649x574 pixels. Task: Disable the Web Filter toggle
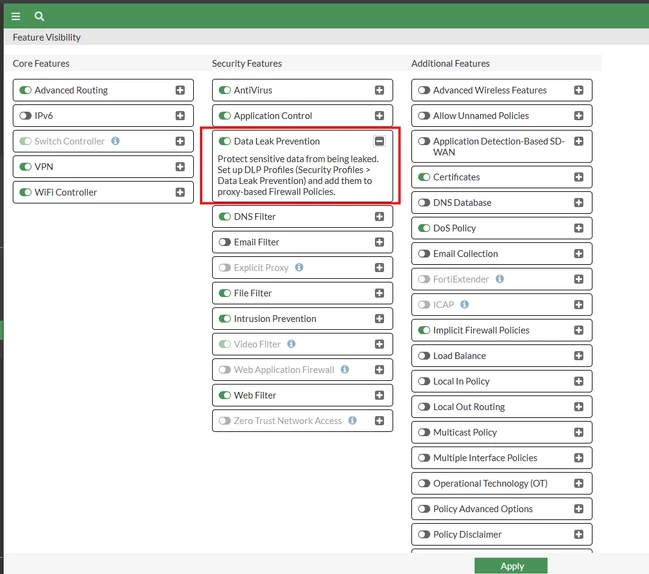pyautogui.click(x=225, y=395)
